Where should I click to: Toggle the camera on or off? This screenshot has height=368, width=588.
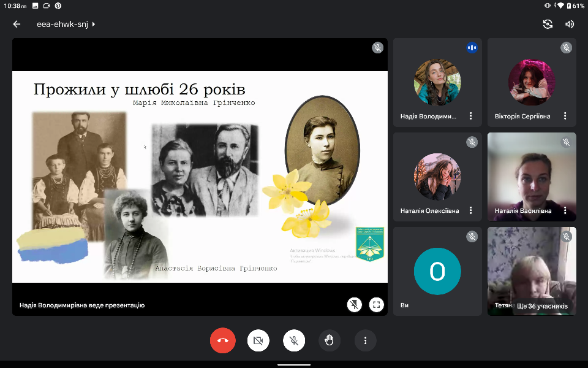tap(258, 340)
